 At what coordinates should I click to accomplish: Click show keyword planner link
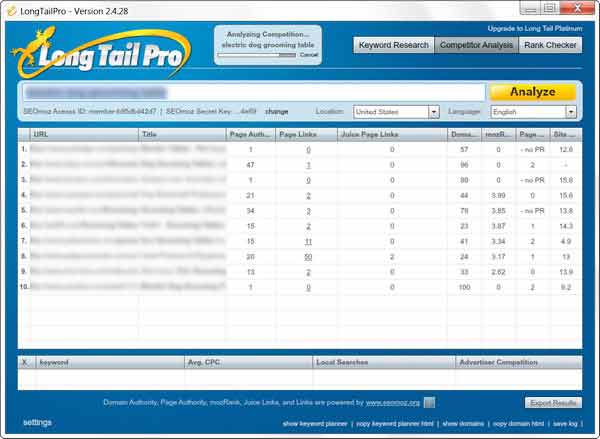coord(315,424)
